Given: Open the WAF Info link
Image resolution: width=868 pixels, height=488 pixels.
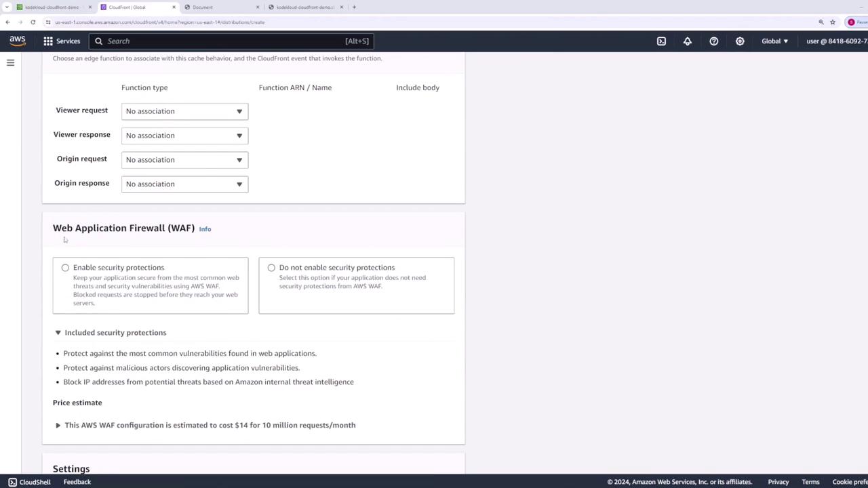Looking at the screenshot, I should [x=205, y=229].
